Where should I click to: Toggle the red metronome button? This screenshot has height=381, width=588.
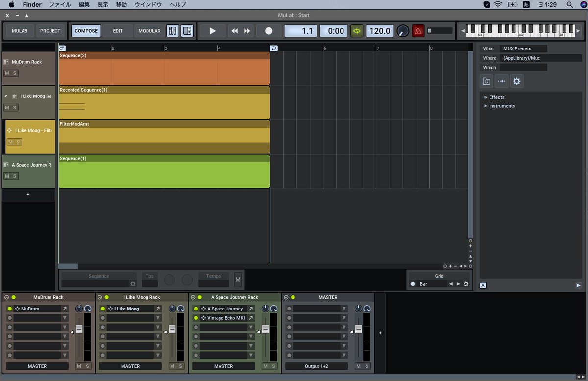pos(418,31)
